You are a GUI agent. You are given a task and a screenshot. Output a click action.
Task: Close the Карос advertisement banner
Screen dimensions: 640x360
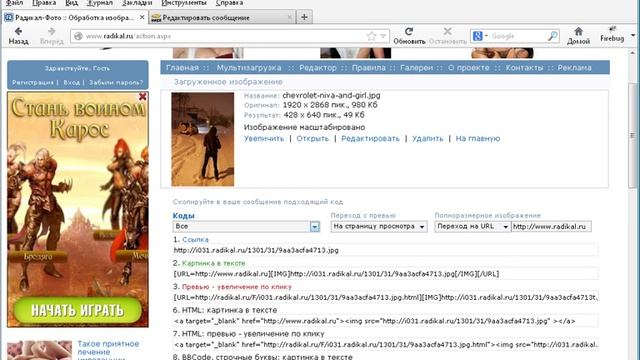tap(142, 96)
